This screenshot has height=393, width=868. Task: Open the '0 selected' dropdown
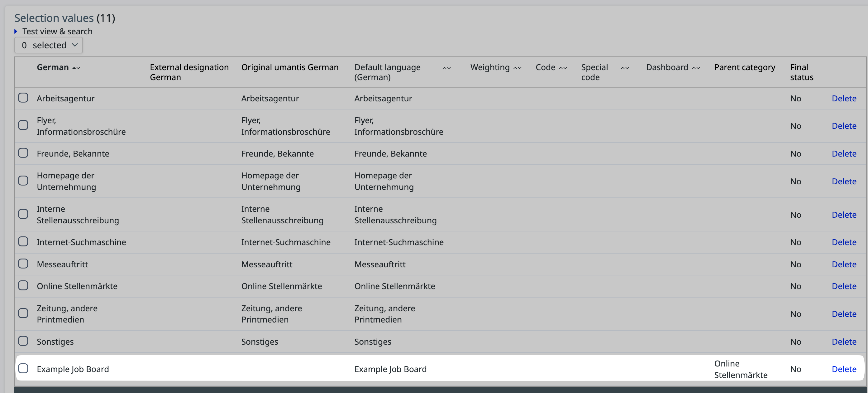point(49,45)
